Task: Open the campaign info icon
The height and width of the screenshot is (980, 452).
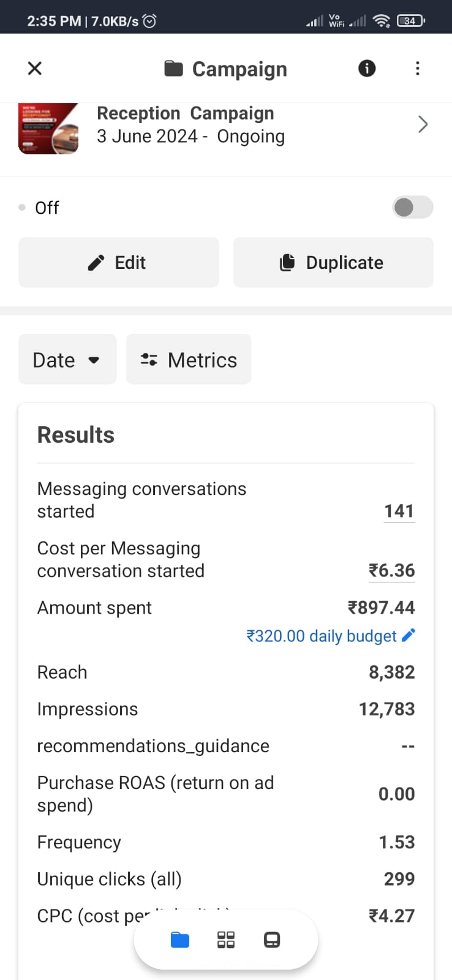Action: click(367, 68)
